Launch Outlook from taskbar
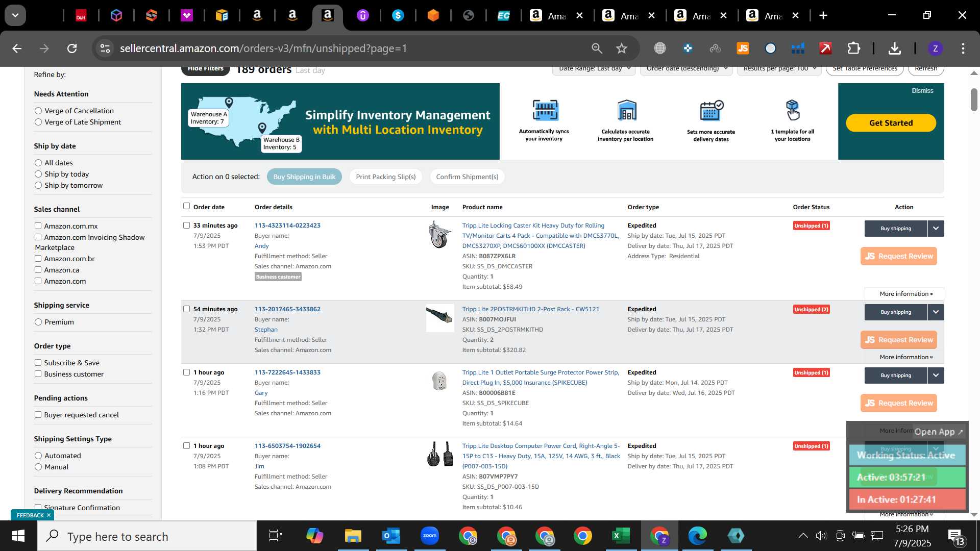This screenshot has width=980, height=551. (391, 536)
